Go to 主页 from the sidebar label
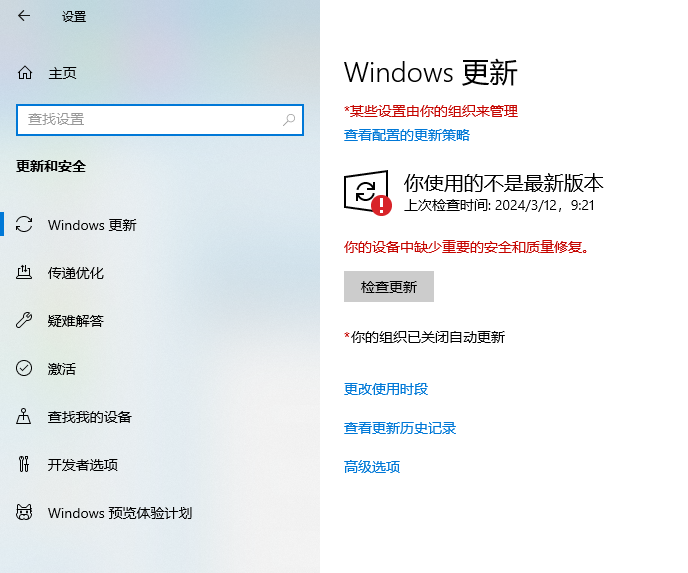The width and height of the screenshot is (688, 573). (62, 73)
